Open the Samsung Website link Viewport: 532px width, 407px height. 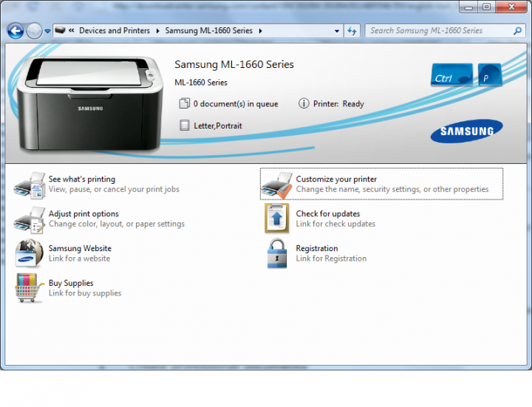tap(80, 248)
